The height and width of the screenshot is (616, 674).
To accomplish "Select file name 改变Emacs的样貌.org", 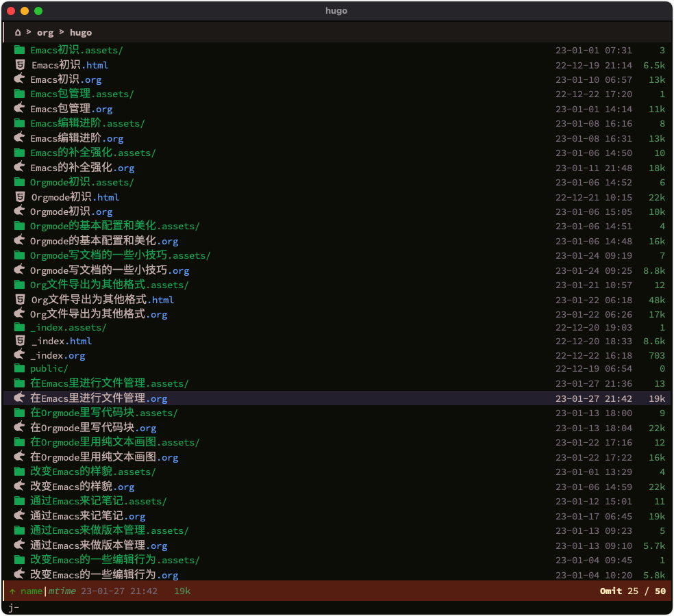I will (x=82, y=487).
